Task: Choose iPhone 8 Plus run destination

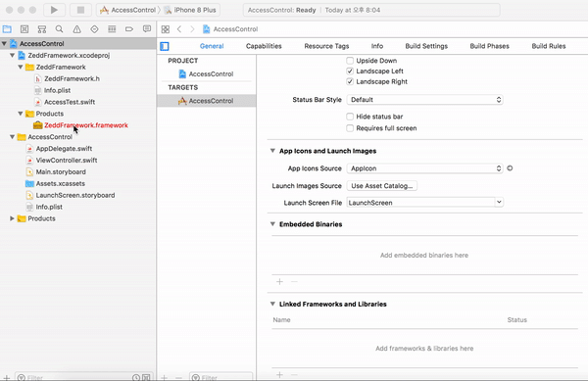Action: tap(190, 10)
